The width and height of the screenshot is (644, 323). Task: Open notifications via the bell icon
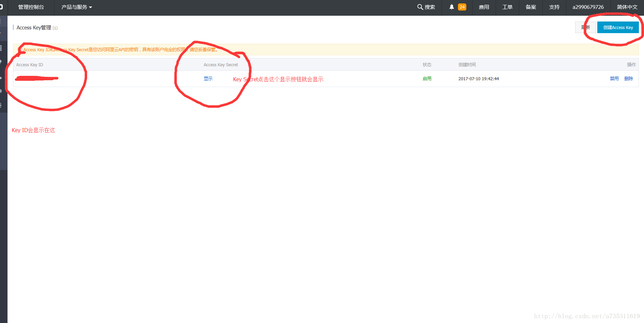(451, 7)
